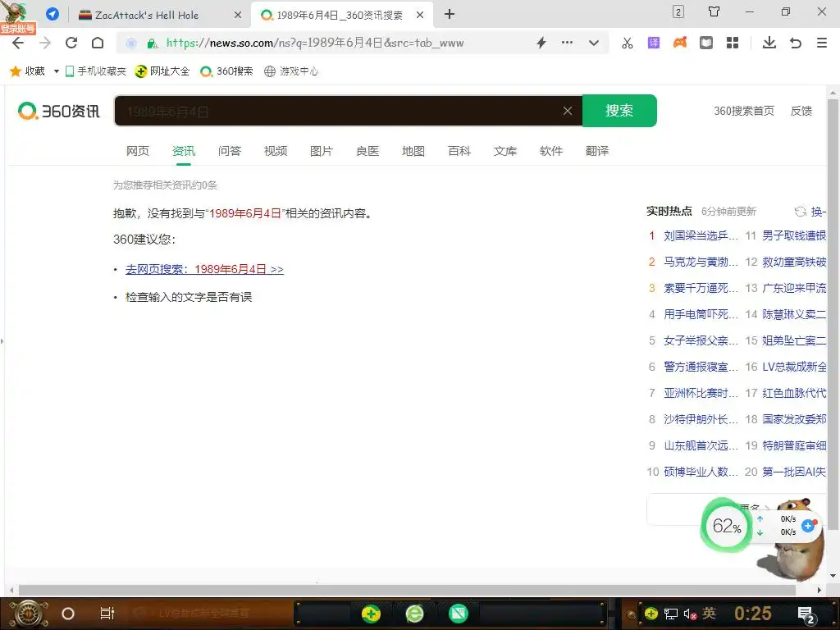Switch to the 图片 search tab
Screen dimensions: 840x630
322,151
